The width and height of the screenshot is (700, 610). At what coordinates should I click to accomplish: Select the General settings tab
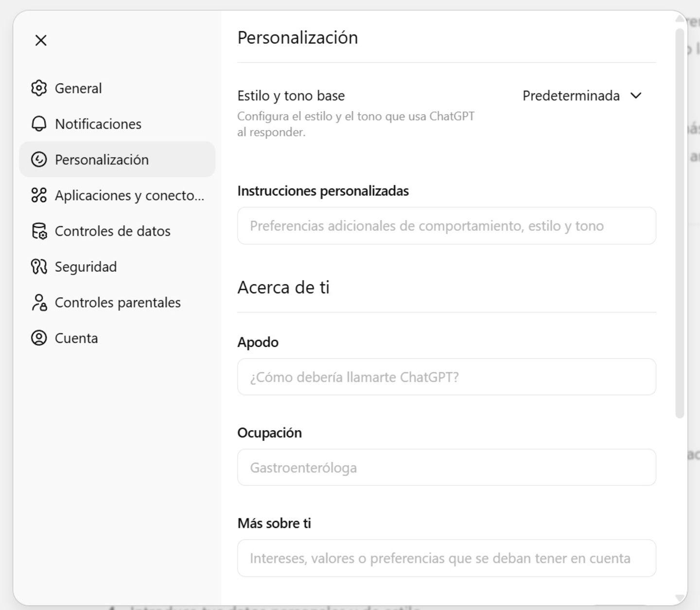tap(78, 88)
